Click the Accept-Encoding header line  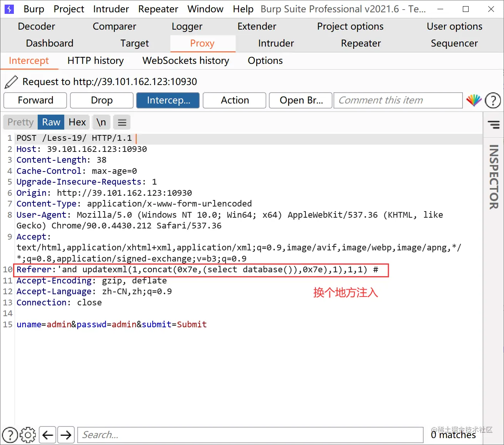[92, 281]
